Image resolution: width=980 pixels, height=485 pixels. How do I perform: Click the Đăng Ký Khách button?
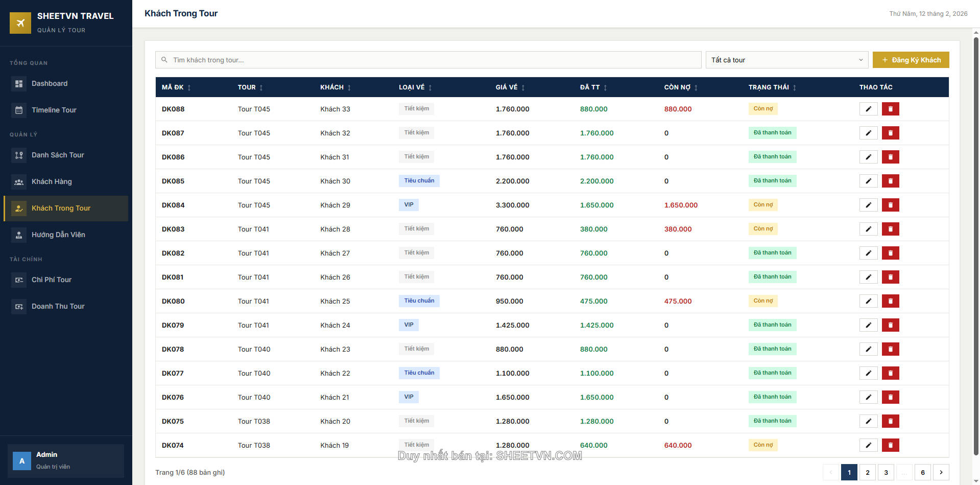[911, 60]
